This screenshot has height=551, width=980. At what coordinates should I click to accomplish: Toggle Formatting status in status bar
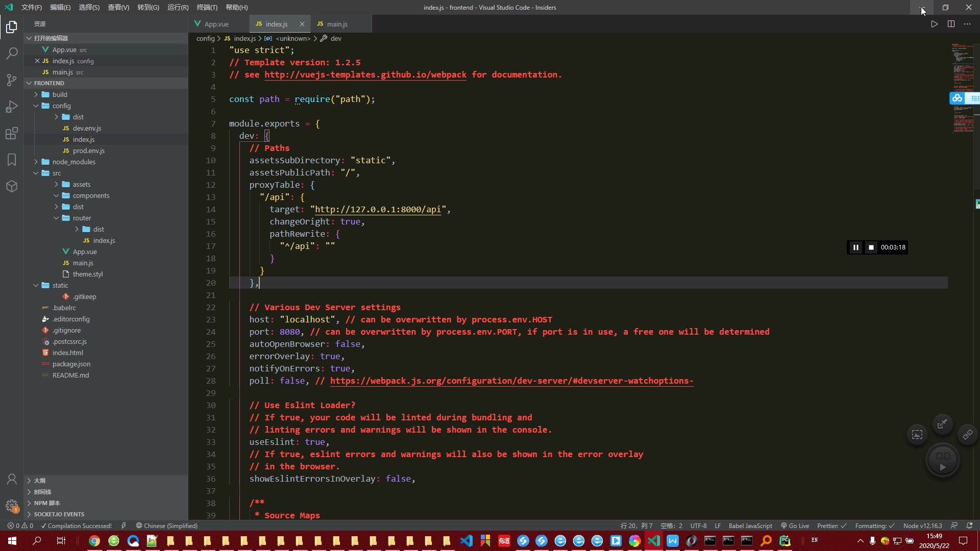point(874,525)
